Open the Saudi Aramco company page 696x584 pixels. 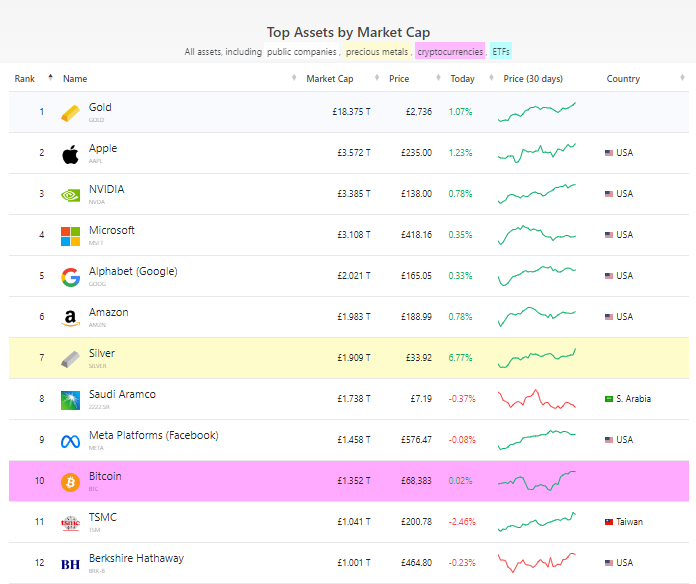pos(122,395)
